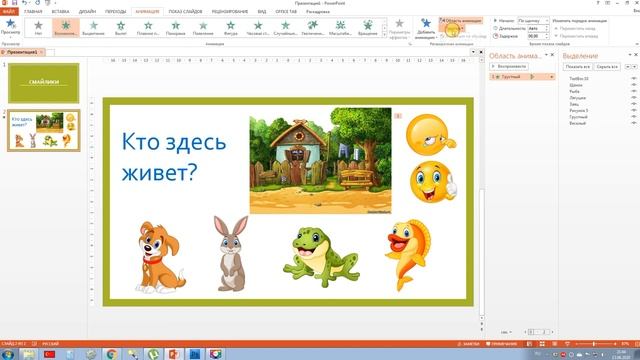Select slide 2 thumbnail 'Кто здесь живет?'
The width and height of the screenshot is (640, 360).
[44, 130]
